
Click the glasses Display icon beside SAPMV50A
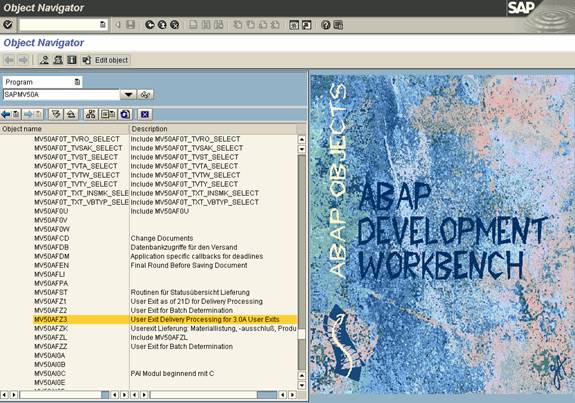145,95
